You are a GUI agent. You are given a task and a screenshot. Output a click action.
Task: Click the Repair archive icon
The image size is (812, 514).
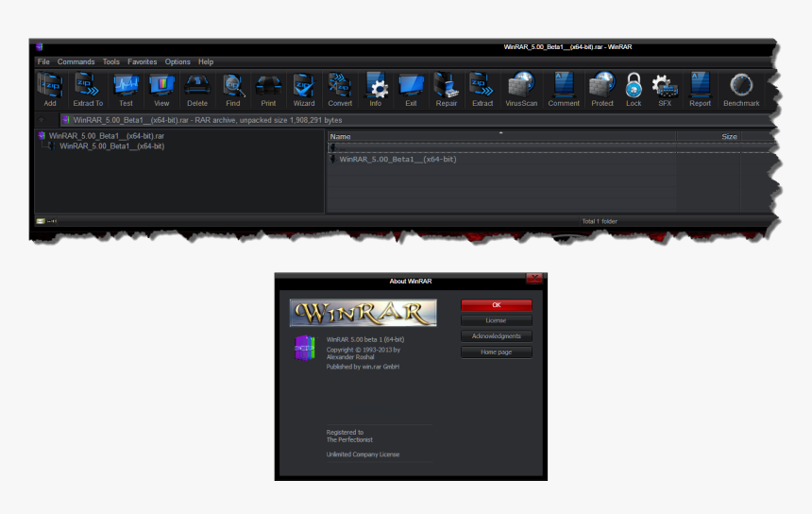click(447, 89)
